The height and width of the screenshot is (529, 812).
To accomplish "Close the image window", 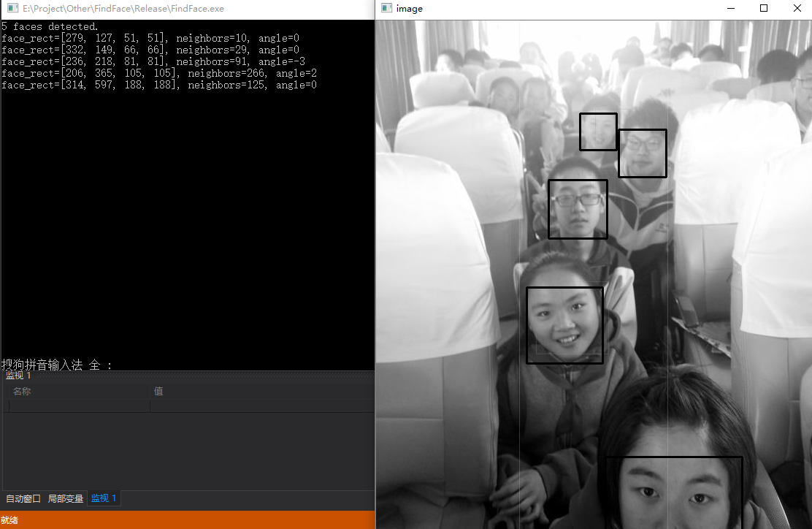I will (797, 8).
